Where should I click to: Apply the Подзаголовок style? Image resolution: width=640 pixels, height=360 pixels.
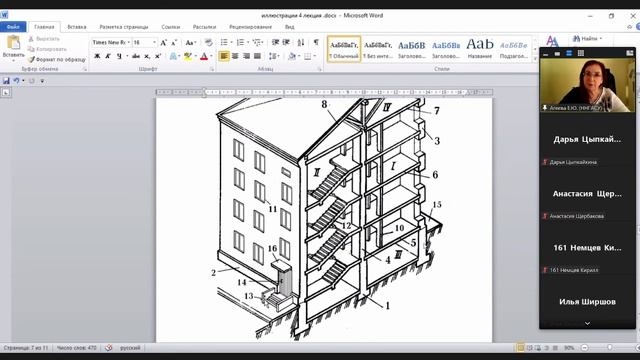coord(513,49)
